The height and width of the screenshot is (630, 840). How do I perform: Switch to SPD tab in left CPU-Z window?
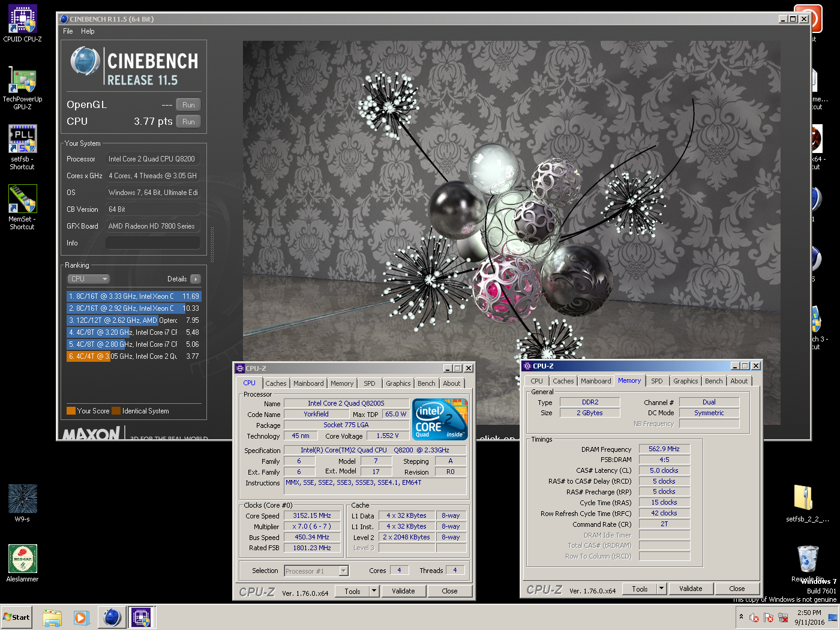370,383
